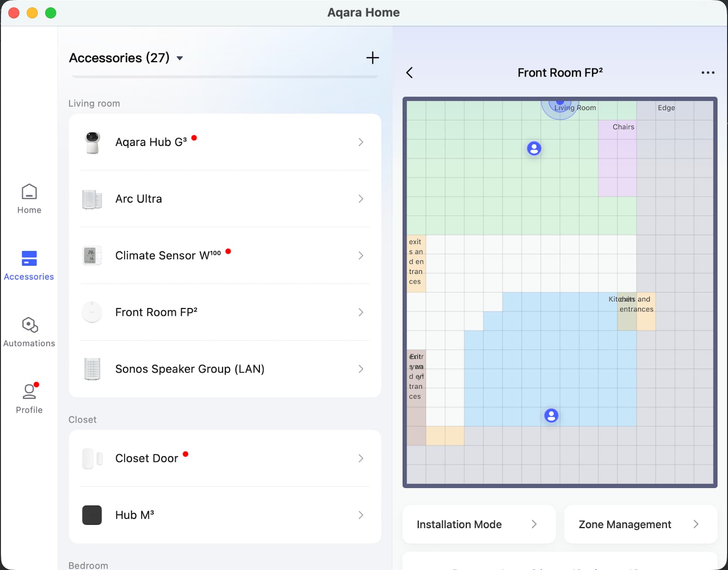Click the gray Edge zone label
The width and height of the screenshot is (728, 570).
pos(666,108)
